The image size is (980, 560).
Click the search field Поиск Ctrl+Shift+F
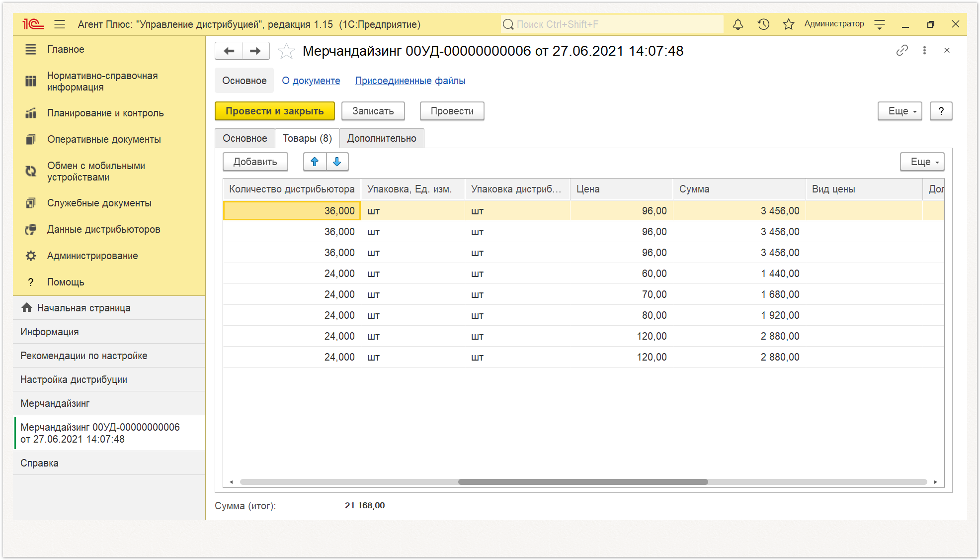point(611,24)
